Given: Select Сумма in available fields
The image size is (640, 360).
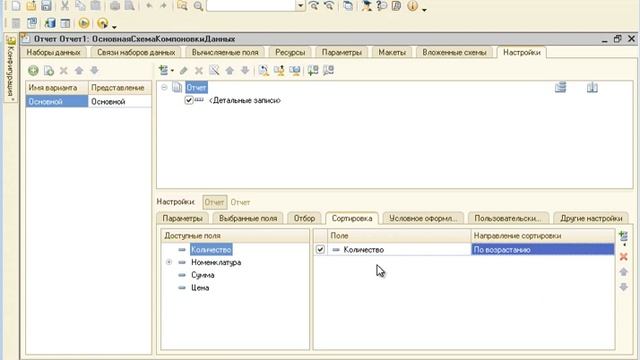Looking at the screenshot, I should (x=203, y=275).
